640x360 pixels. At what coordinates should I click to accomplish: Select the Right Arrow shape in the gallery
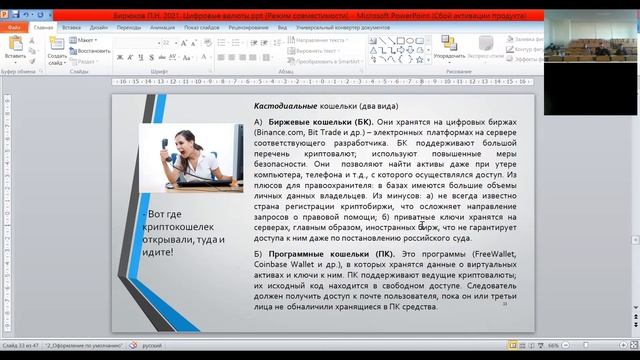401,50
